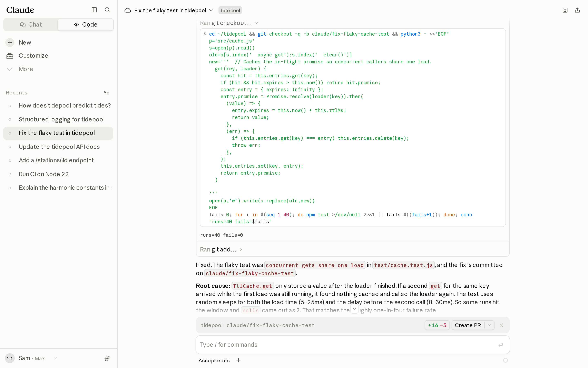Click the tidepool repo tag in header
Screen dimensions: 588x368
230,10
